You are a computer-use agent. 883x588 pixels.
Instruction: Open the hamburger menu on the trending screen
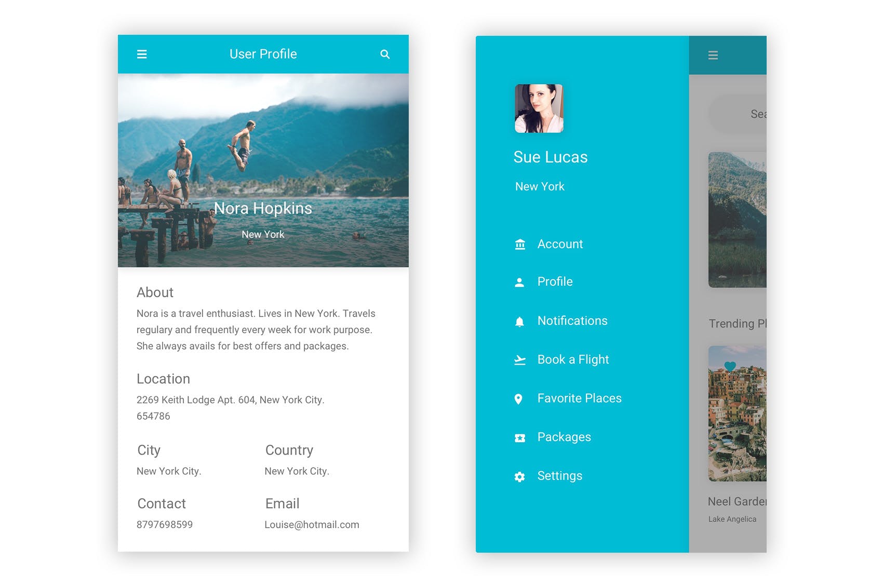pos(713,55)
